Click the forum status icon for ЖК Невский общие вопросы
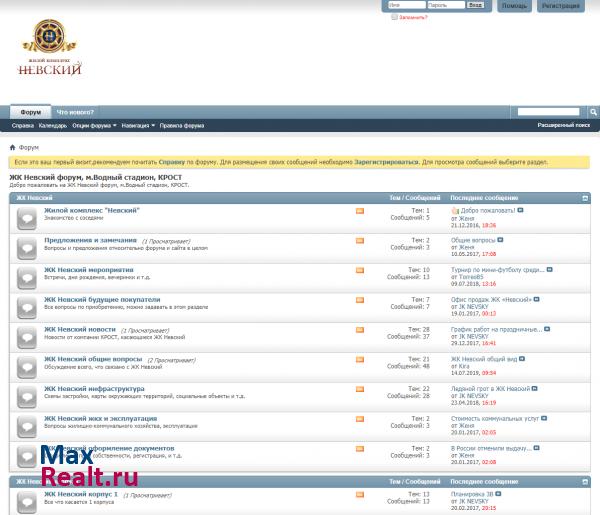The height and width of the screenshot is (515, 600). (x=27, y=367)
